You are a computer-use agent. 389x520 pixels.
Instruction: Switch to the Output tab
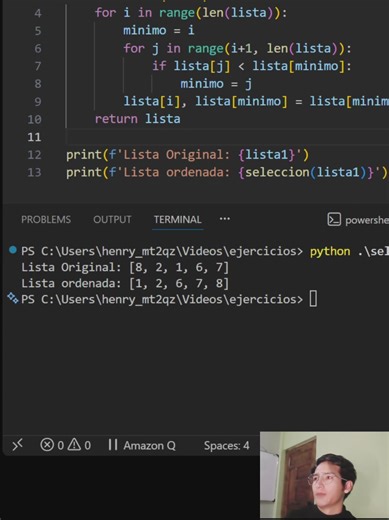coord(112,219)
